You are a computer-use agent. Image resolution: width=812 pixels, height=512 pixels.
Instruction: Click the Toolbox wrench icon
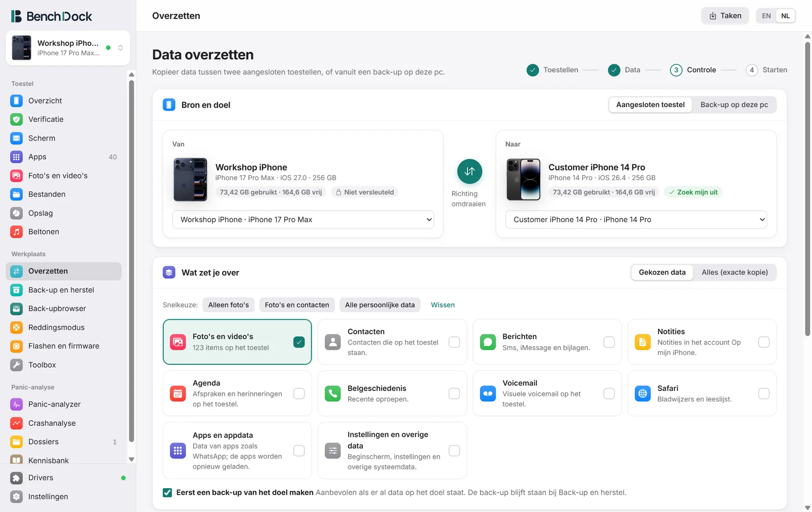17,365
